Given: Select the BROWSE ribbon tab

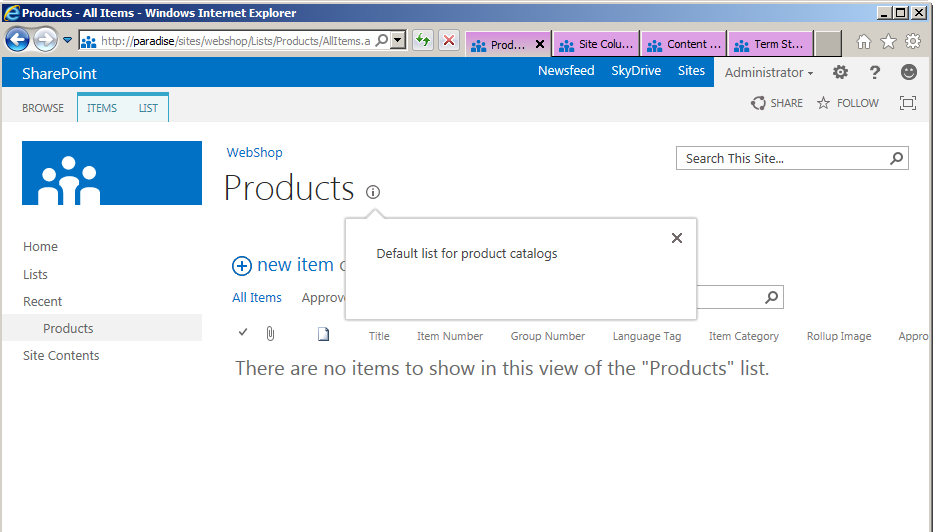Looking at the screenshot, I should coord(43,108).
